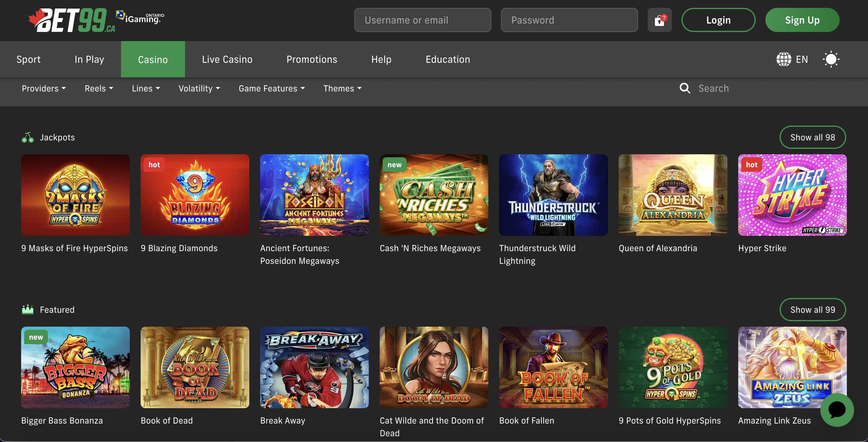Click the search magnifier icon
Image resolution: width=868 pixels, height=442 pixels.
(x=685, y=88)
